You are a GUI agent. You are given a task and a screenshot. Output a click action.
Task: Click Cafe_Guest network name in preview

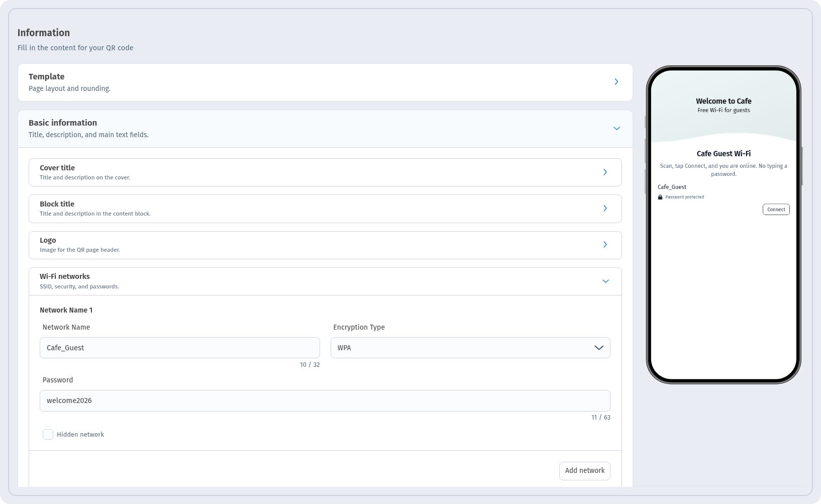tap(672, 187)
